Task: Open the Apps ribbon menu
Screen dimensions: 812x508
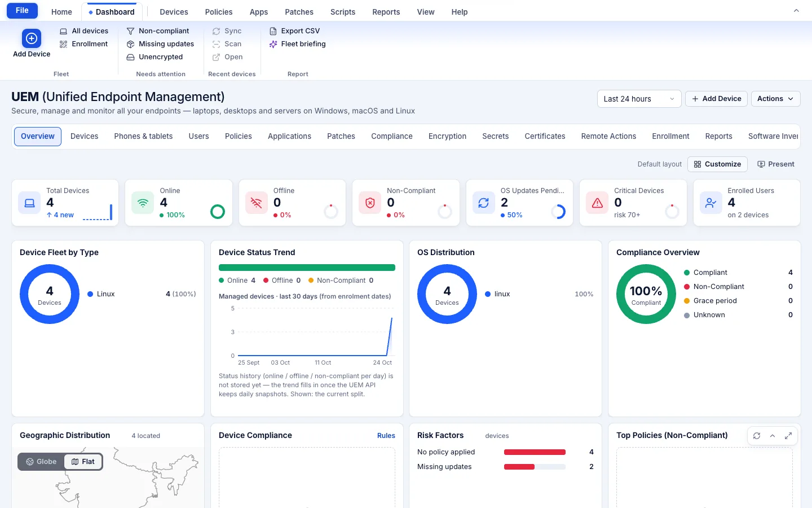Action: (259, 12)
